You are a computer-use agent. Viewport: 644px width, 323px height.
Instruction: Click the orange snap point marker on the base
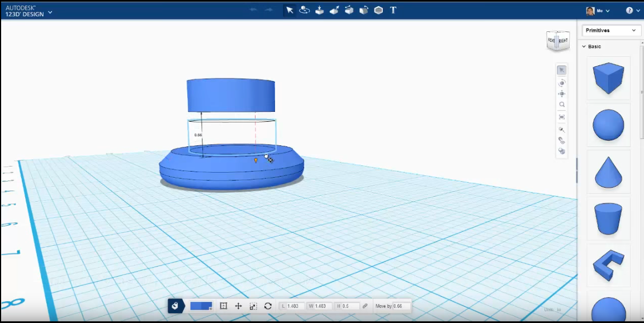click(x=256, y=160)
